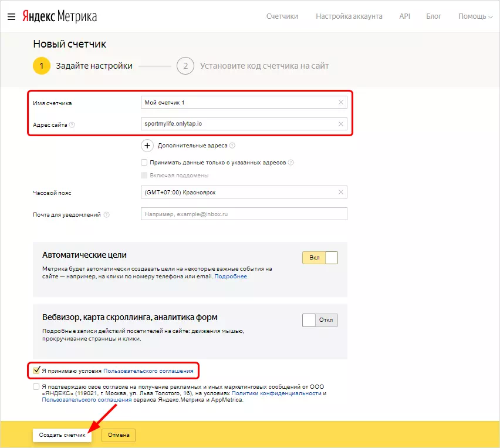Viewport: 500px width, 448px height.
Task: Click the plus icon for Дополнительные адреса
Action: pyautogui.click(x=147, y=145)
